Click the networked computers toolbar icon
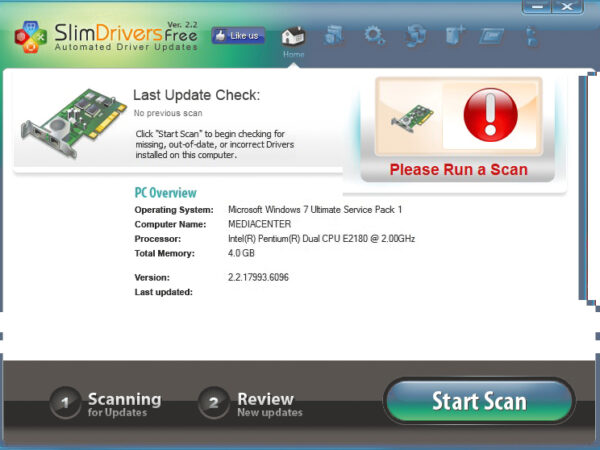Viewport: 600px width, 450px height. 415,36
